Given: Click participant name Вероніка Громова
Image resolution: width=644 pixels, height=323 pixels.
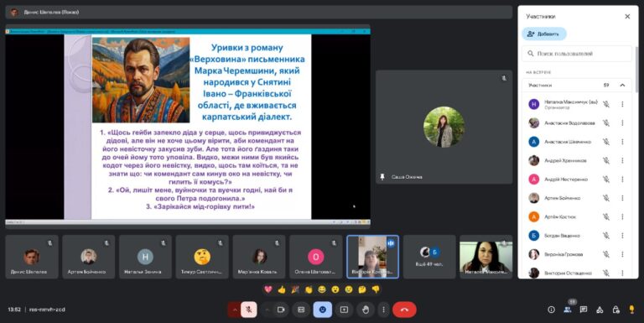Looking at the screenshot, I should [563, 254].
